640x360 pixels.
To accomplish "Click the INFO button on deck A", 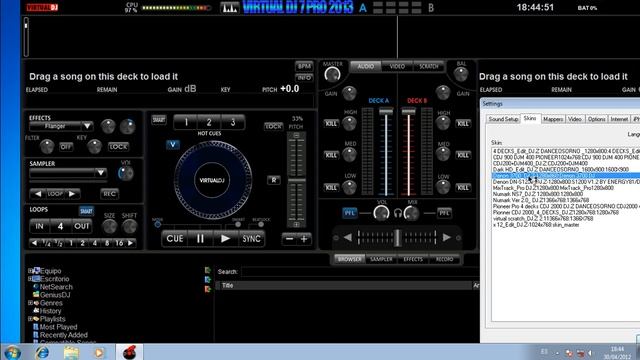I will (x=304, y=78).
